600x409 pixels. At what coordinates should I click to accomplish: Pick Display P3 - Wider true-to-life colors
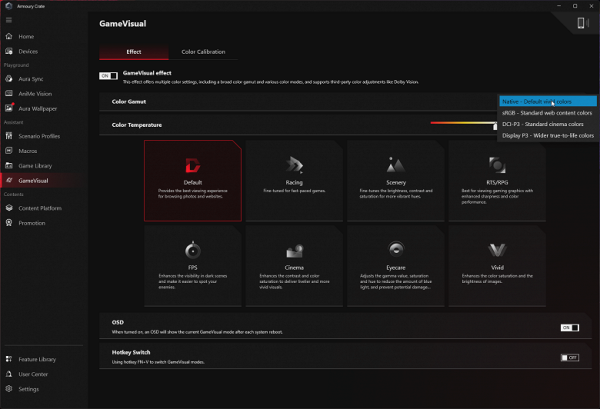(547, 135)
